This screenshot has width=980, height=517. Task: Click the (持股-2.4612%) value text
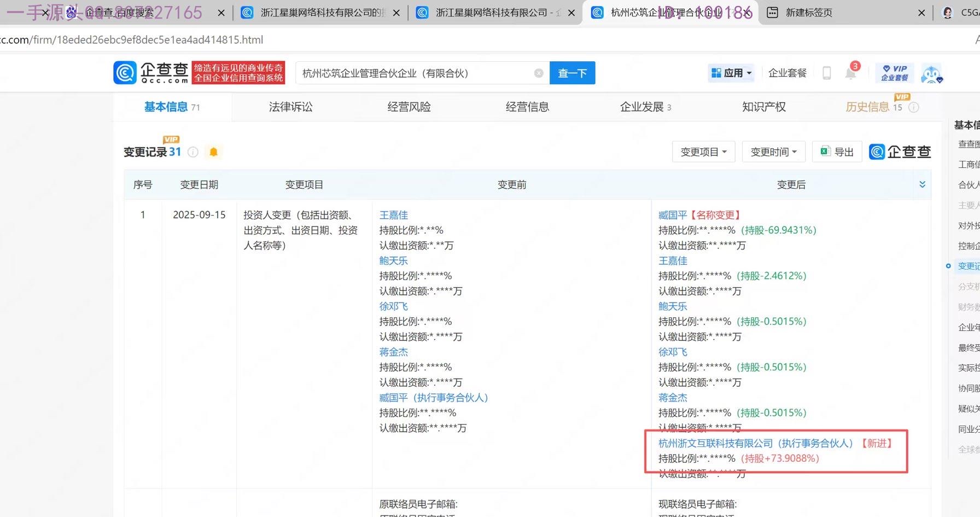(x=772, y=276)
